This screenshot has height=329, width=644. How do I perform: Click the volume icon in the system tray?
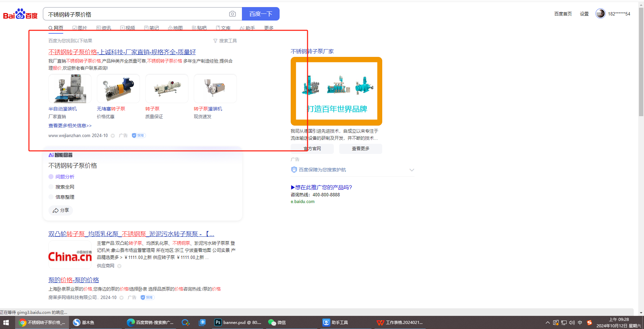point(572,323)
